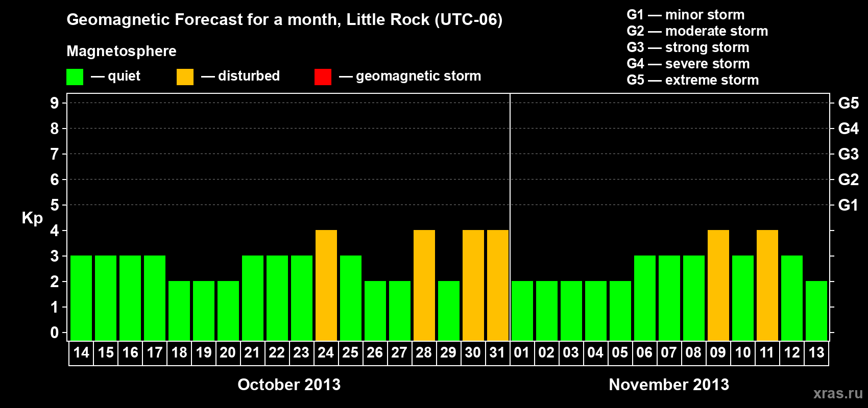Click the 'G2 — moderate storm' legend line
This screenshot has width=868, height=408.
(697, 31)
